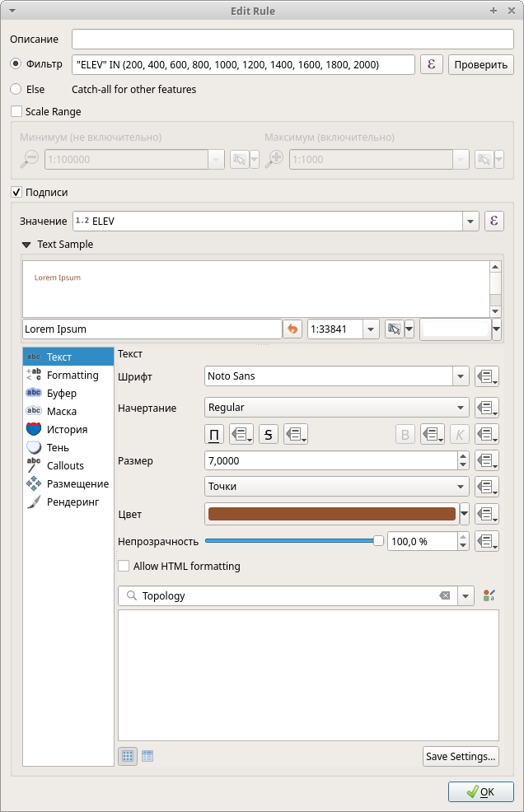524x812 pixels.
Task: Reset the sample text with the orange arrow
Action: pos(292,329)
